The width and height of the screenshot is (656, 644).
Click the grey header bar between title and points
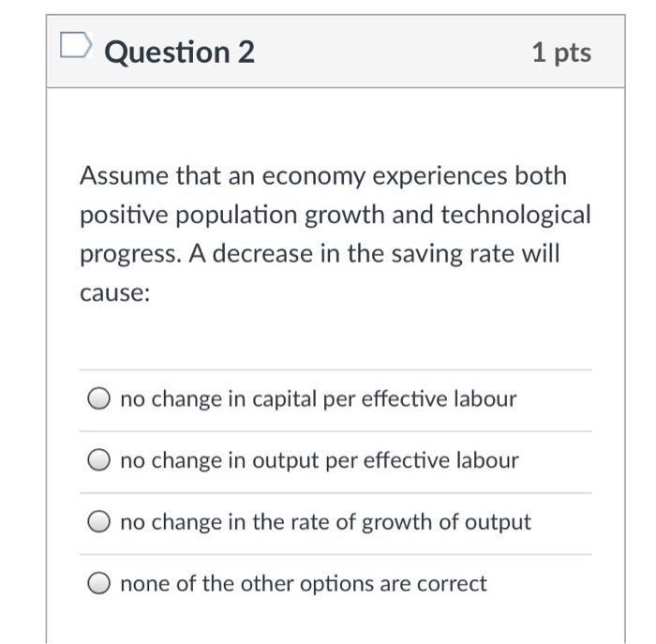(394, 52)
